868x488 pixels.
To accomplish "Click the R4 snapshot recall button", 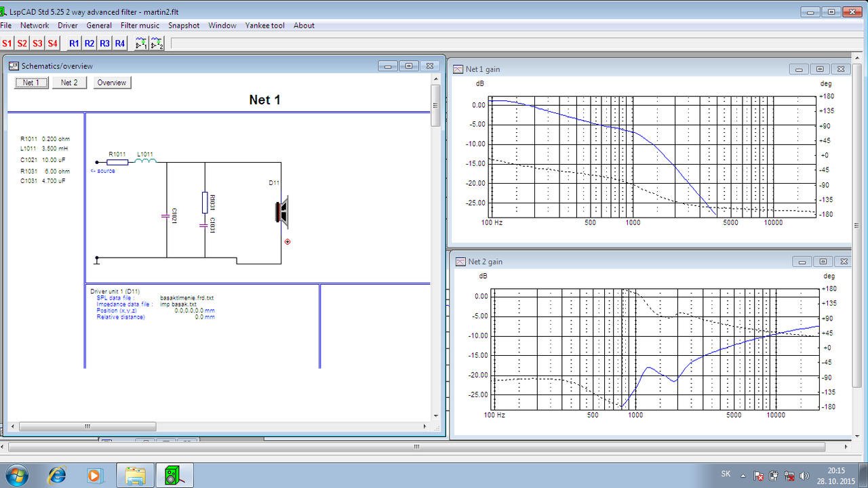I will point(119,43).
